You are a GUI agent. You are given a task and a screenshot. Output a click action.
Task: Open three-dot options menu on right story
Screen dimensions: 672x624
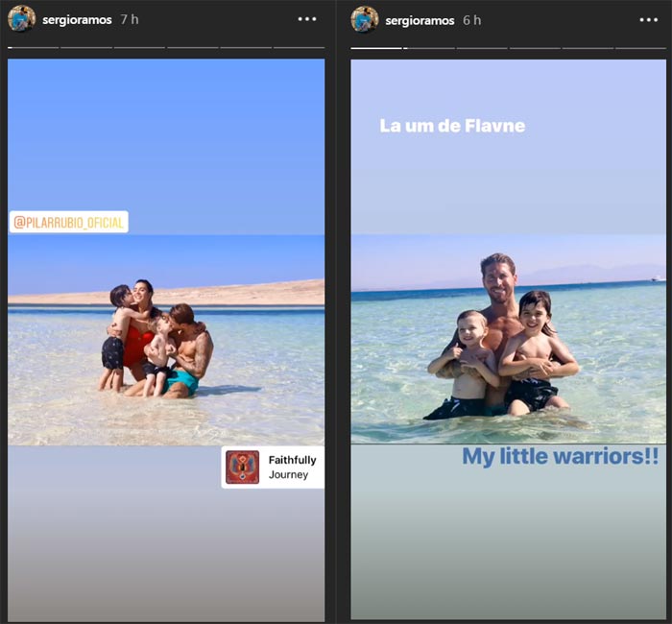[x=649, y=20]
